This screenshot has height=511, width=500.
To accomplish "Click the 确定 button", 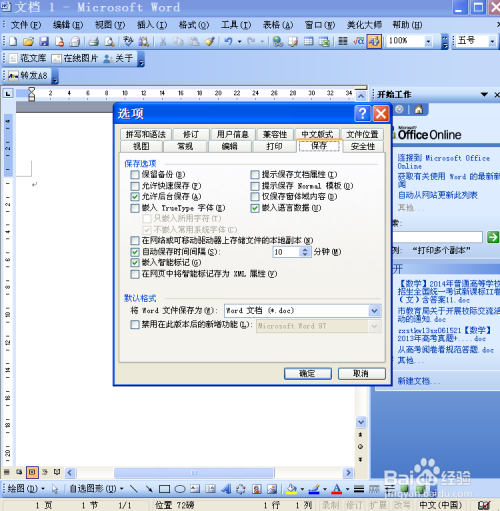I will pos(308,373).
